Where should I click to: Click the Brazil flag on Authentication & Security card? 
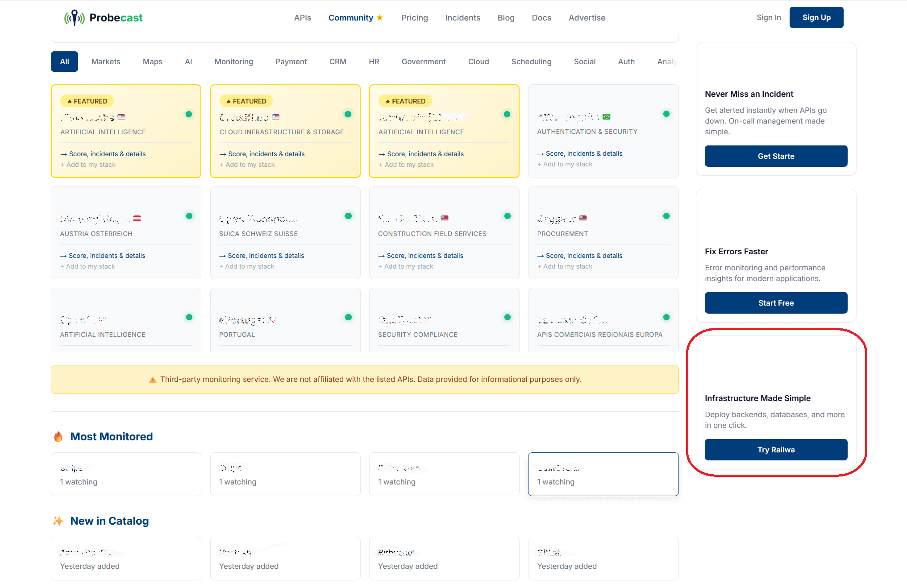coord(606,117)
